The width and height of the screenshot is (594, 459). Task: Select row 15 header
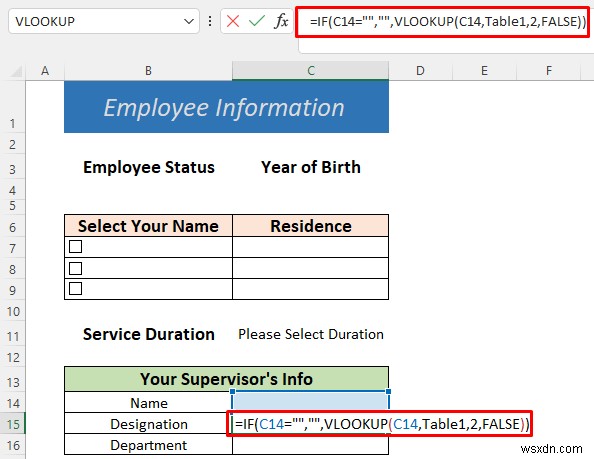point(13,423)
